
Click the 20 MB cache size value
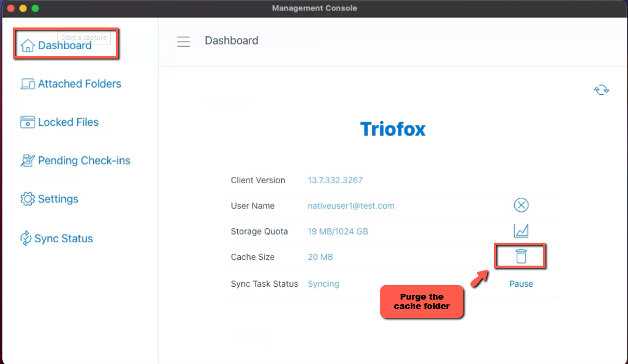pyautogui.click(x=320, y=257)
